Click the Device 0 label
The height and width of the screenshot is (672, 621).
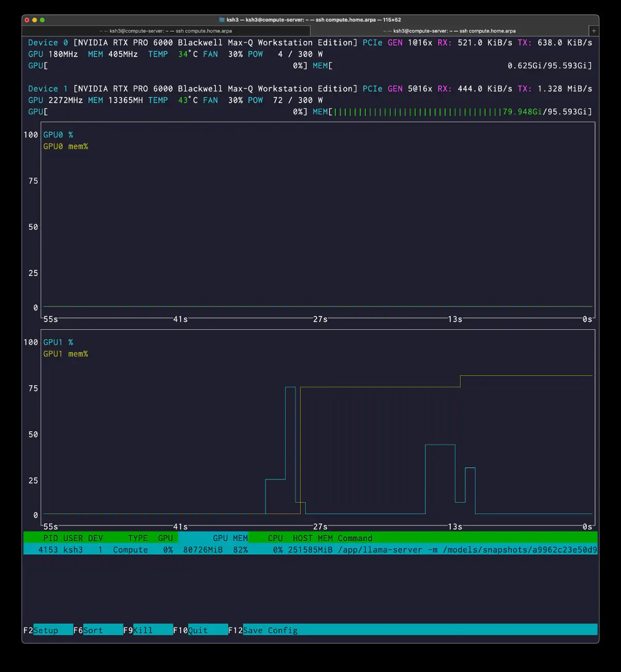(48, 42)
